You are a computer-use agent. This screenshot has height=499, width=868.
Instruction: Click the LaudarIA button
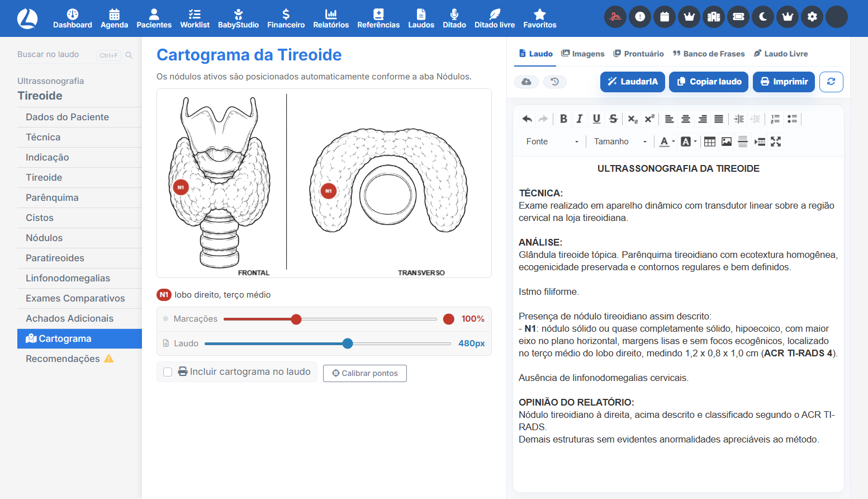[x=633, y=82]
